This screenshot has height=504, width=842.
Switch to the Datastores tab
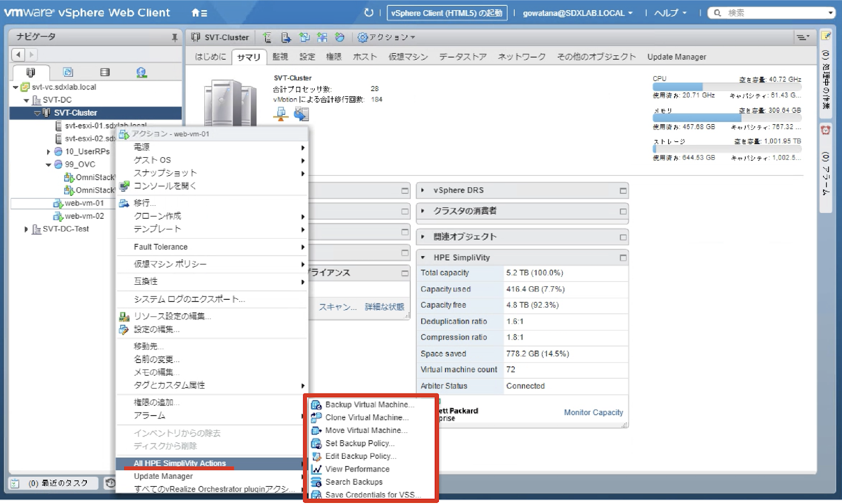click(463, 57)
